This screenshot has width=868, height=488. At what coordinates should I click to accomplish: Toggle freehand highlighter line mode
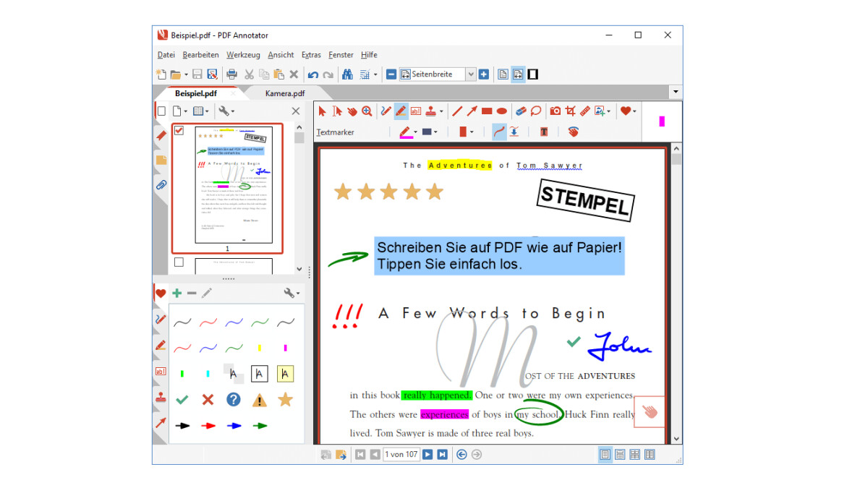(x=499, y=132)
